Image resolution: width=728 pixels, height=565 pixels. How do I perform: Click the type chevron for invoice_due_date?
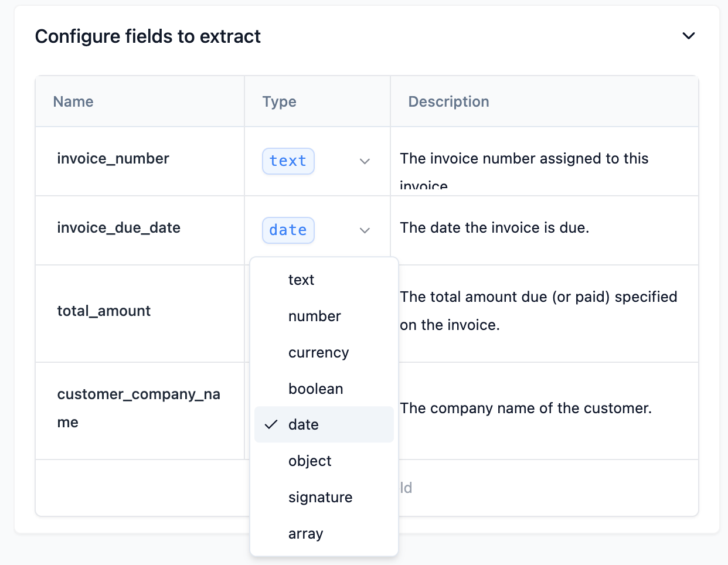[x=365, y=230]
